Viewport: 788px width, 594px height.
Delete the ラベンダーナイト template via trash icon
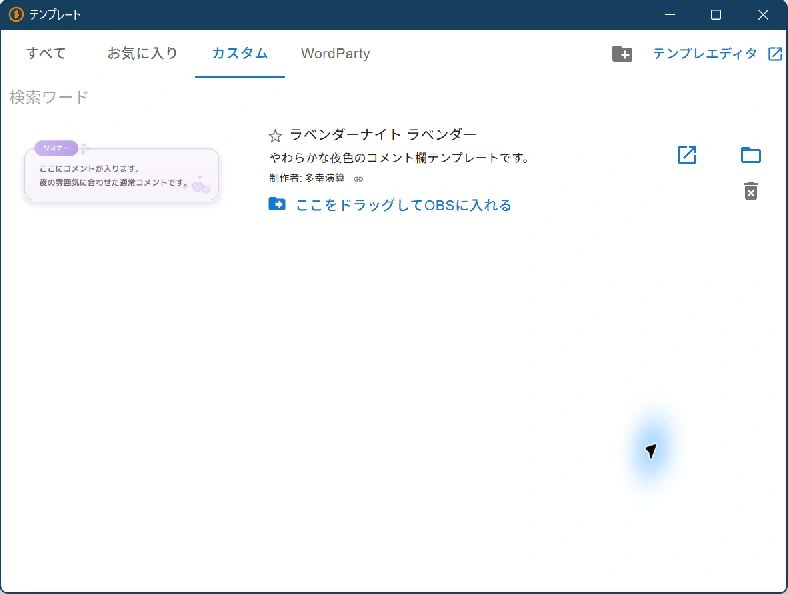click(x=751, y=191)
